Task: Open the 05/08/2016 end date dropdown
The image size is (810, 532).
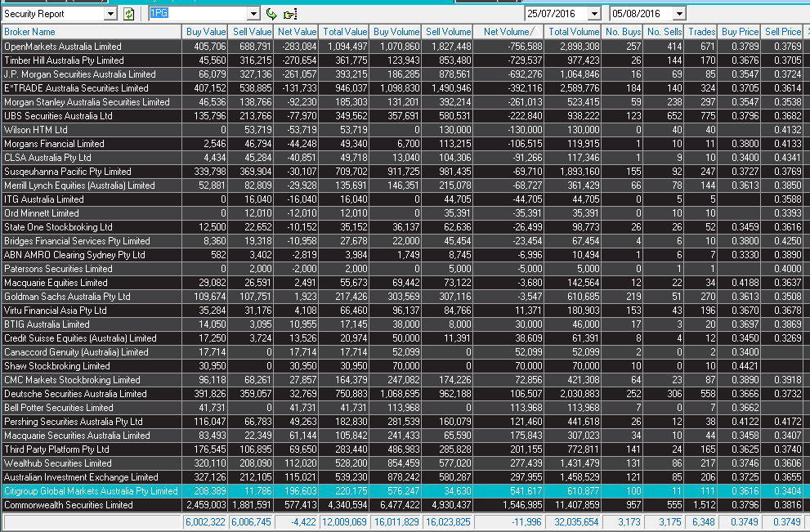Action: click(679, 14)
